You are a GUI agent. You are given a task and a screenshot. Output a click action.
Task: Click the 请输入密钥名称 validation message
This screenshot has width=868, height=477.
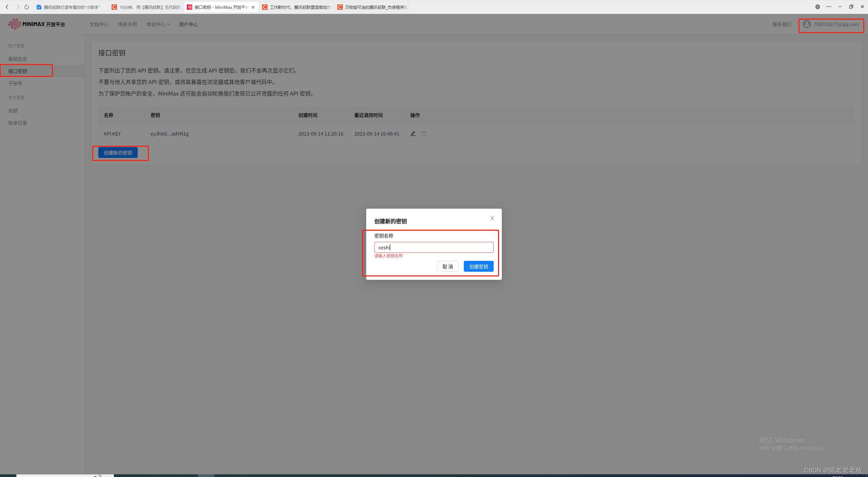pos(389,256)
